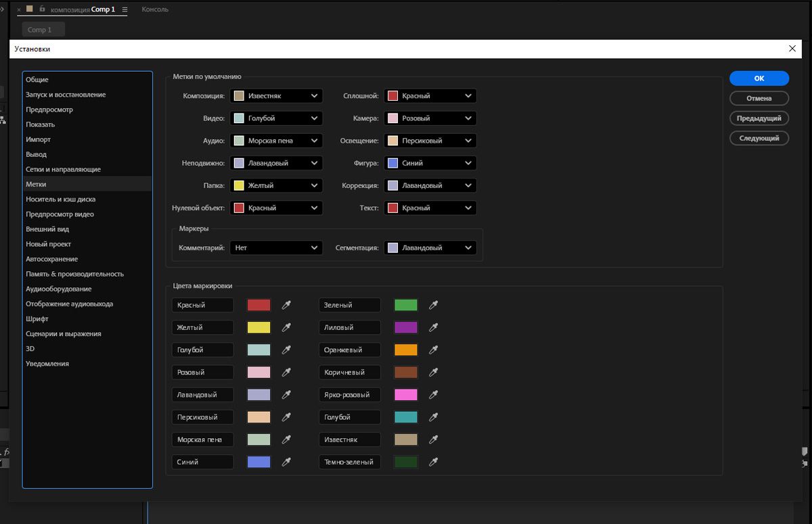Open the Композиция label dropdown
The image size is (812, 524).
click(x=276, y=96)
